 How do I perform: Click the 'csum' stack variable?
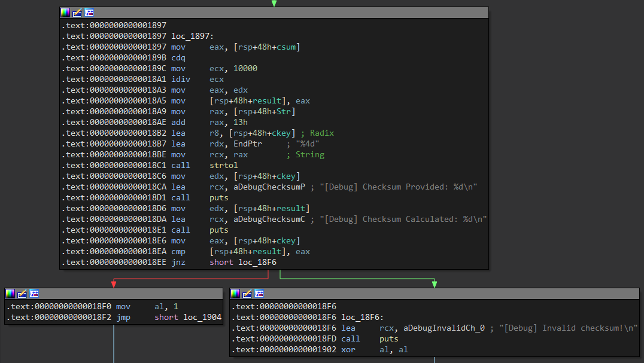[x=286, y=47]
